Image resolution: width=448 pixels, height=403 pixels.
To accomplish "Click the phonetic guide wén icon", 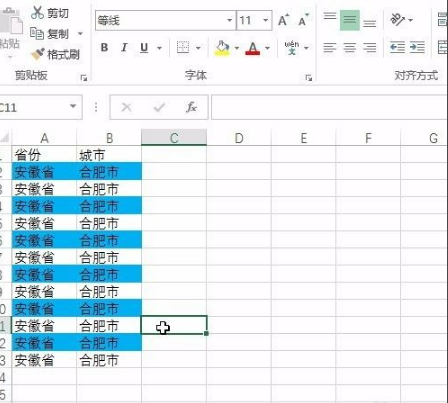I will pyautogui.click(x=292, y=48).
